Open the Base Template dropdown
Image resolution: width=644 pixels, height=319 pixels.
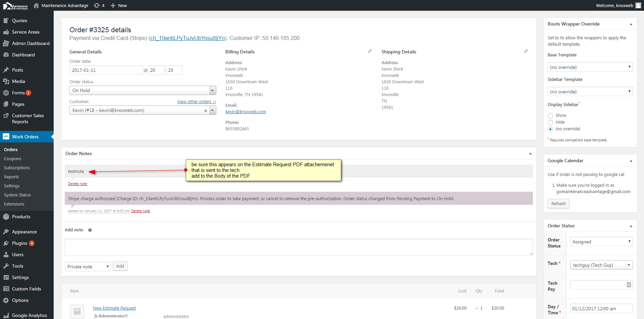590,67
